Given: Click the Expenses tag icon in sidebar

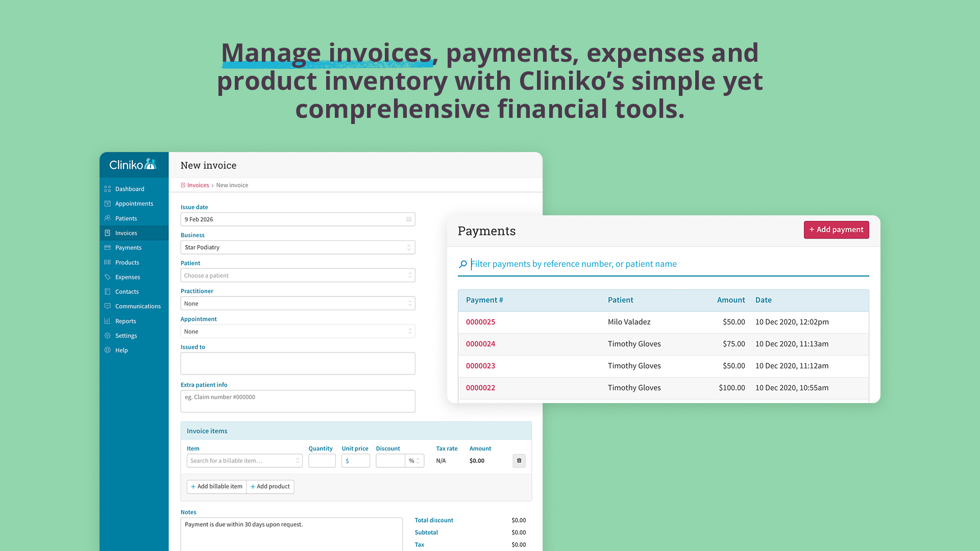Looking at the screenshot, I should coord(107,277).
